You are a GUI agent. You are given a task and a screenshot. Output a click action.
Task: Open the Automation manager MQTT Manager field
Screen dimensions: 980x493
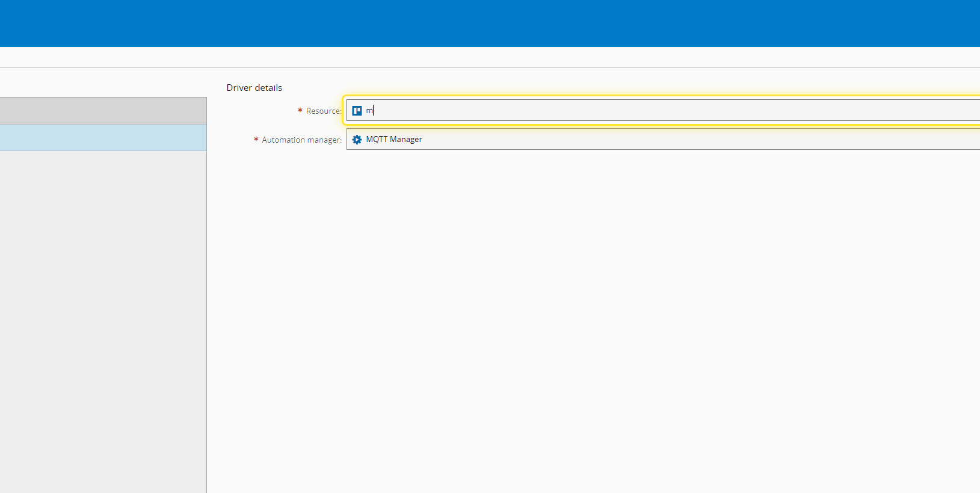[x=663, y=140]
